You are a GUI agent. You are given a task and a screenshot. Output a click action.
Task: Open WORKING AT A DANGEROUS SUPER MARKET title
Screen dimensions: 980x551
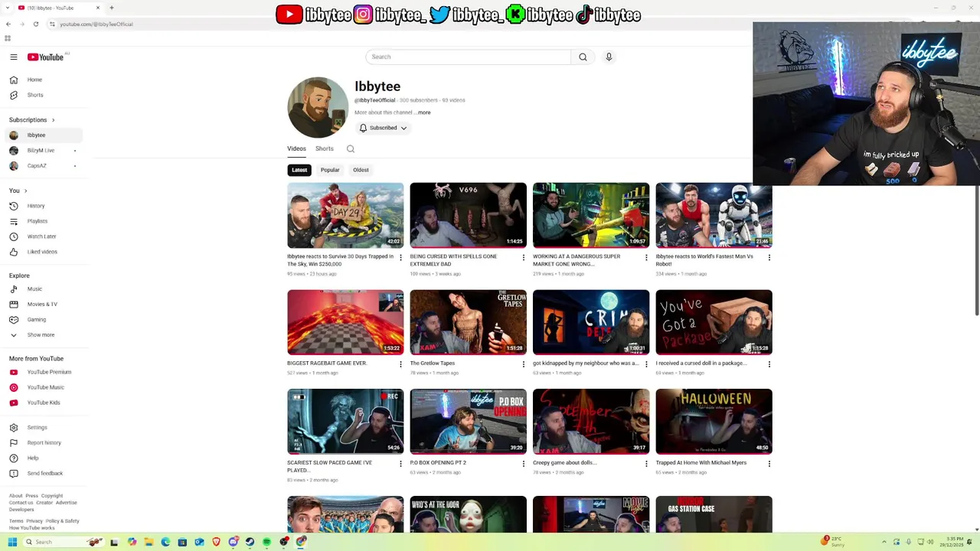pos(577,260)
